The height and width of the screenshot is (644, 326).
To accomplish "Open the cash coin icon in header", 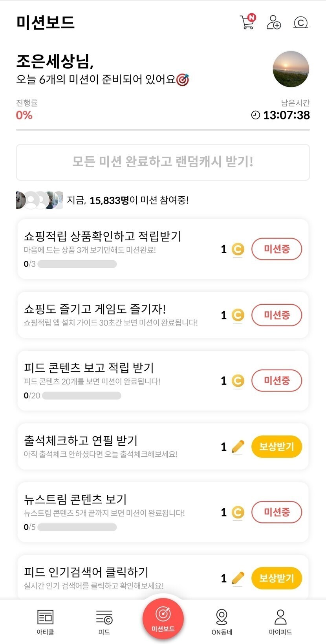I will coord(300,22).
